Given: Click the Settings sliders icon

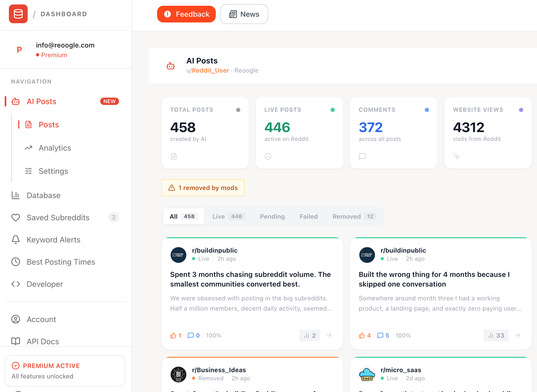Looking at the screenshot, I should 28,171.
